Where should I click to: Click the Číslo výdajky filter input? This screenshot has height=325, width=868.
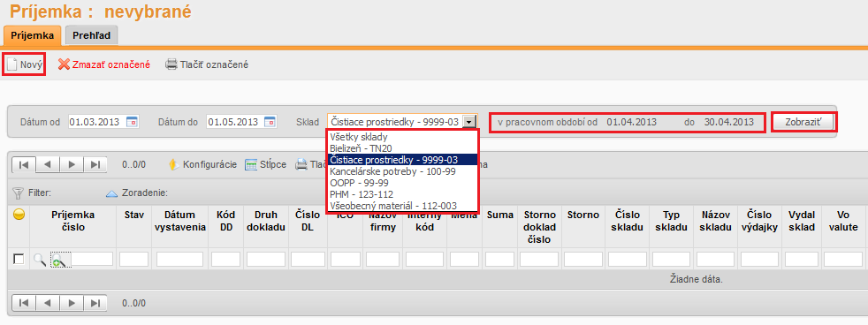(759, 260)
